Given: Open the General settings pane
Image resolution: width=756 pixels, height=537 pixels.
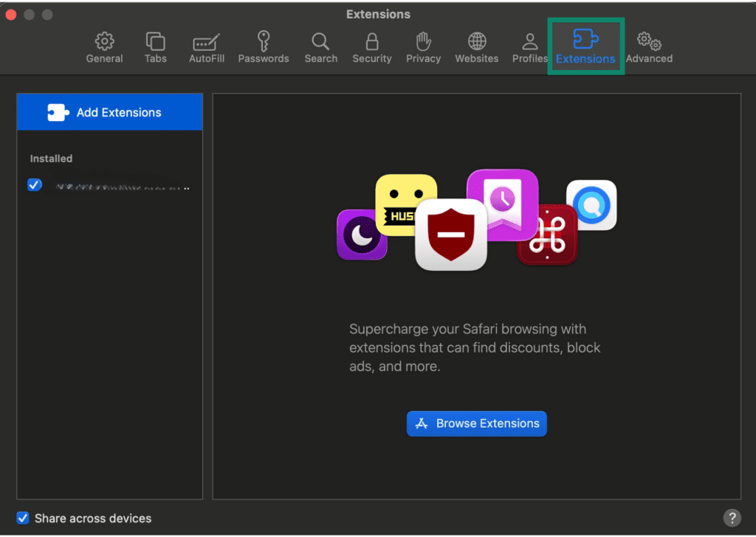Looking at the screenshot, I should point(104,47).
